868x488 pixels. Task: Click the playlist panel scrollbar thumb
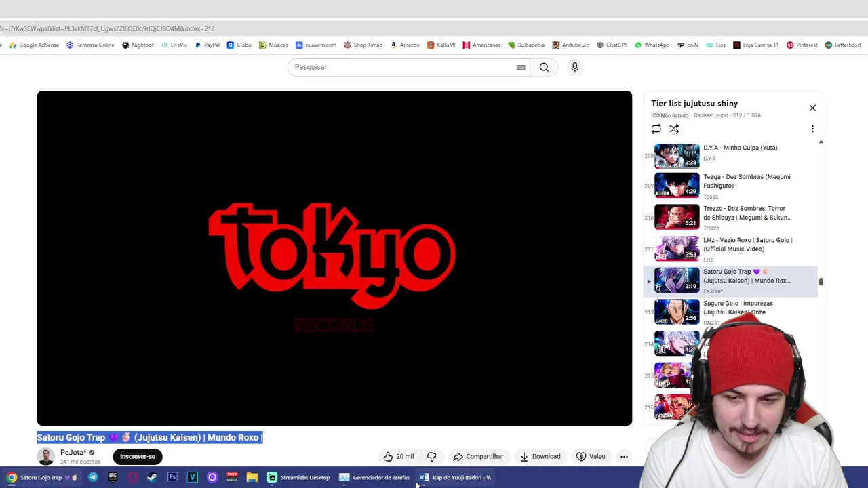[x=821, y=281]
